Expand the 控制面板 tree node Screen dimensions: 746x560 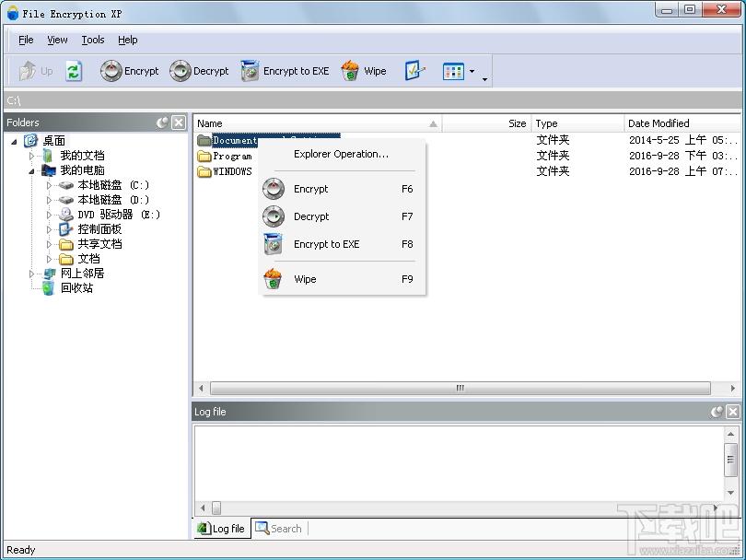pos(49,230)
